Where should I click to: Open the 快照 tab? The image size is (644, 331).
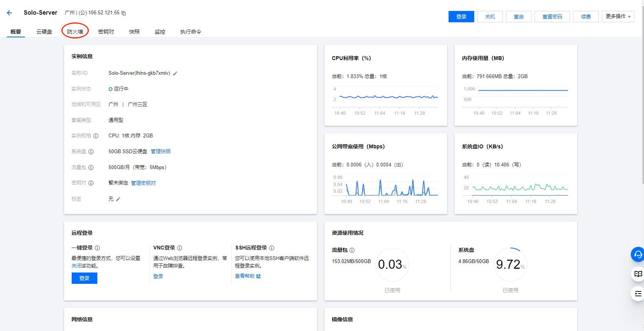pyautogui.click(x=134, y=32)
